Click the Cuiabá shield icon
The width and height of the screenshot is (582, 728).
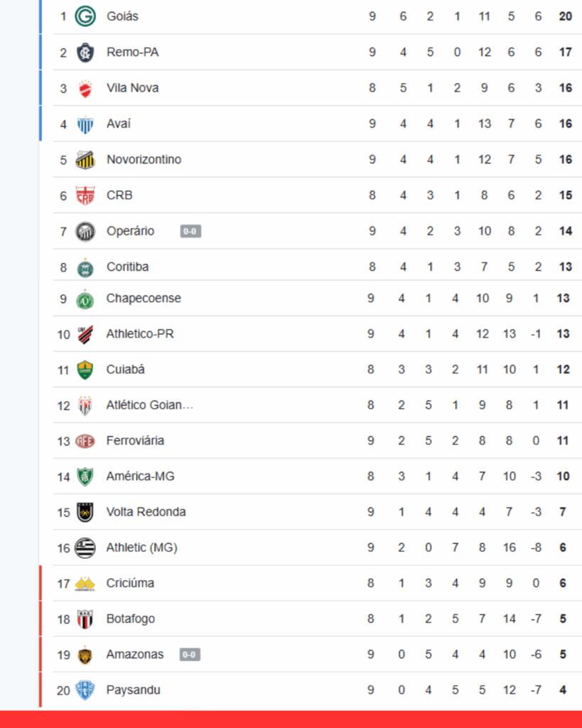[x=85, y=370]
